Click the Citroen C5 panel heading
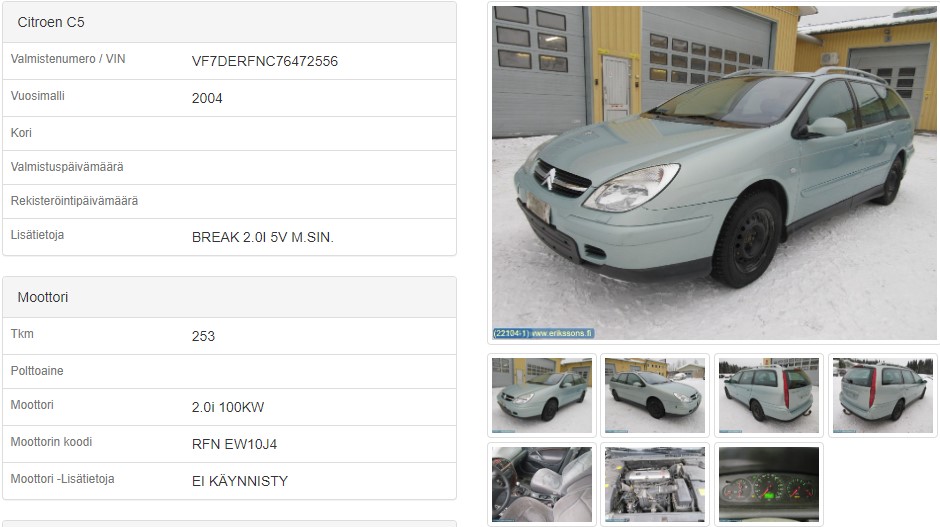 coord(51,22)
